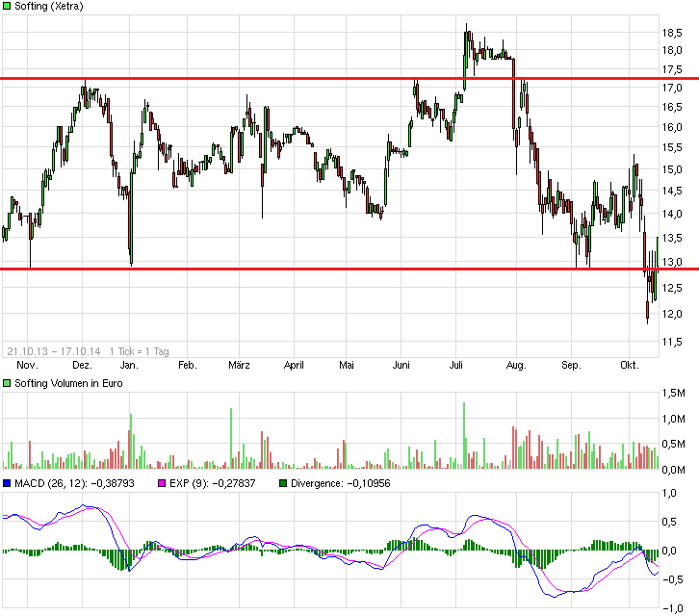Click the Dez. month label
The width and height of the screenshot is (699, 616).
coord(82,366)
